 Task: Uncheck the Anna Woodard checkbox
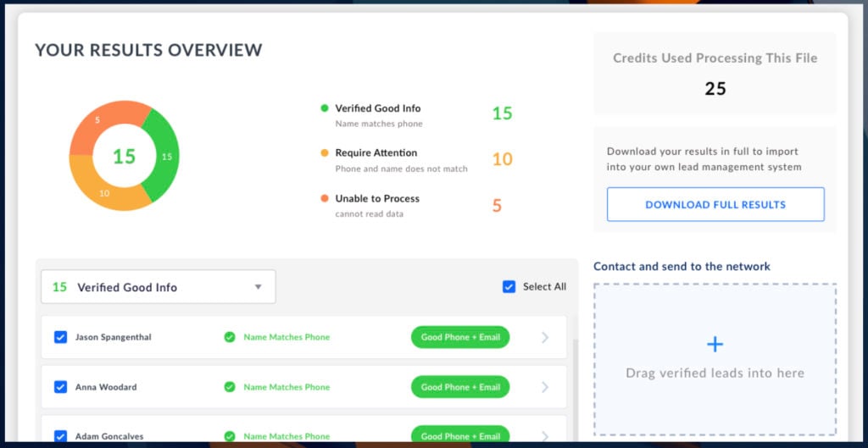tap(60, 387)
